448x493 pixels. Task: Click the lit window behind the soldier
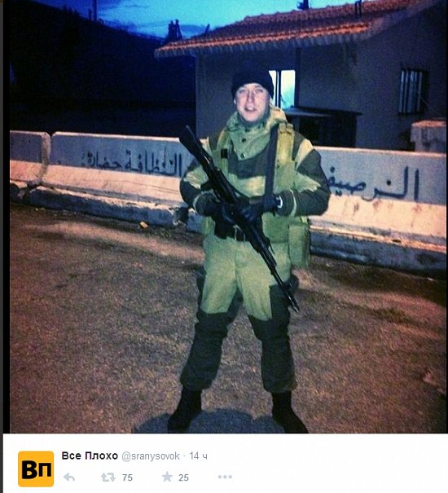coord(283,89)
